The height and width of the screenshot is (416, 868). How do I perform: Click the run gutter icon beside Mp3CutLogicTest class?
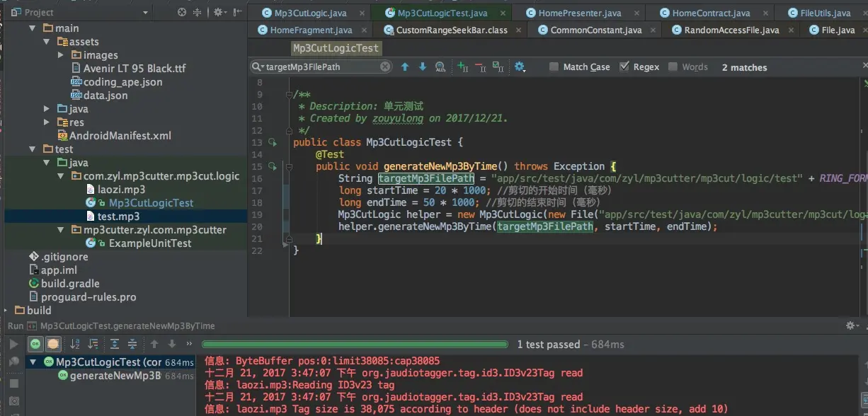click(x=272, y=142)
